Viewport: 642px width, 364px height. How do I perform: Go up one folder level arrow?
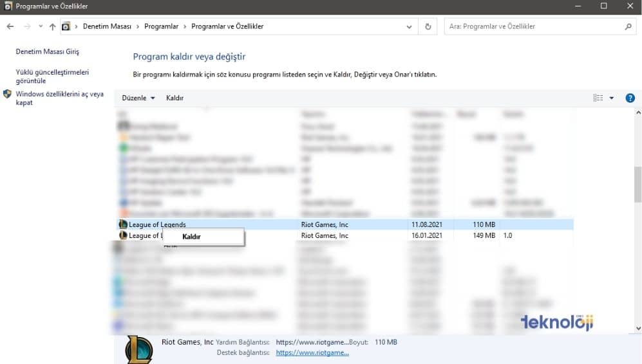tap(52, 26)
